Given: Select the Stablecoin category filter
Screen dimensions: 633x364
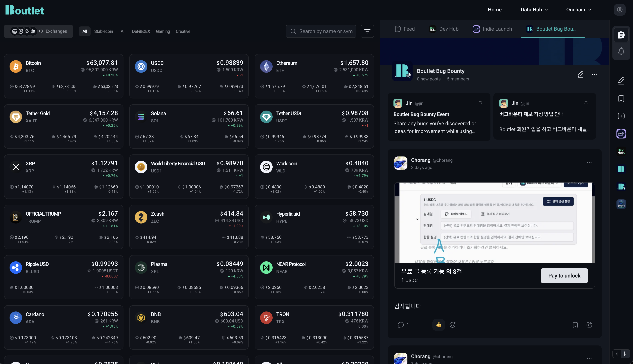Looking at the screenshot, I should click(103, 32).
